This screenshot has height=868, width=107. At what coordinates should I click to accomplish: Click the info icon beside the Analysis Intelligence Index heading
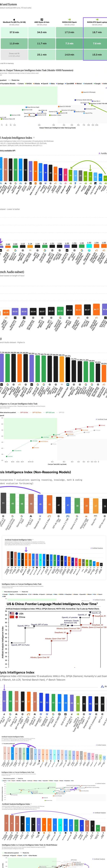(34, 138)
